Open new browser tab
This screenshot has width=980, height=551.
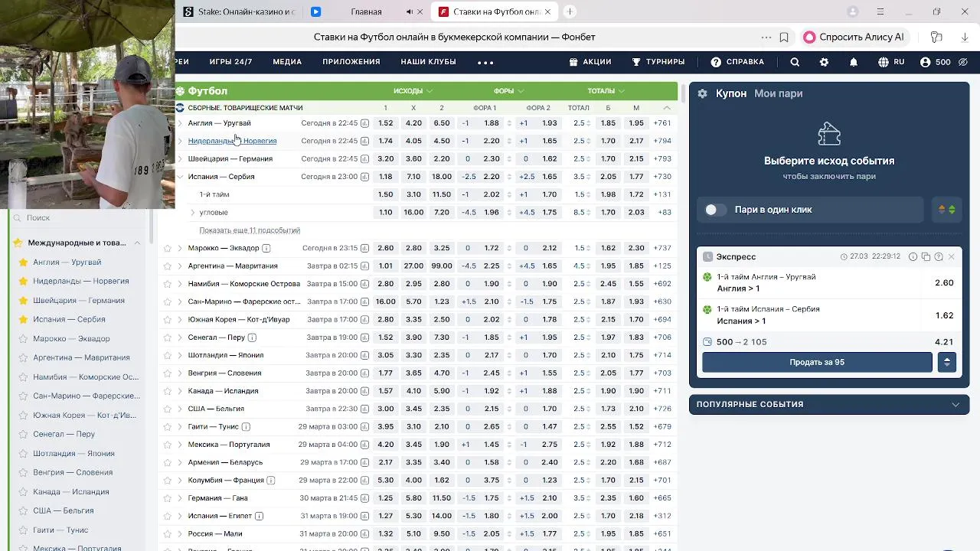(x=570, y=11)
